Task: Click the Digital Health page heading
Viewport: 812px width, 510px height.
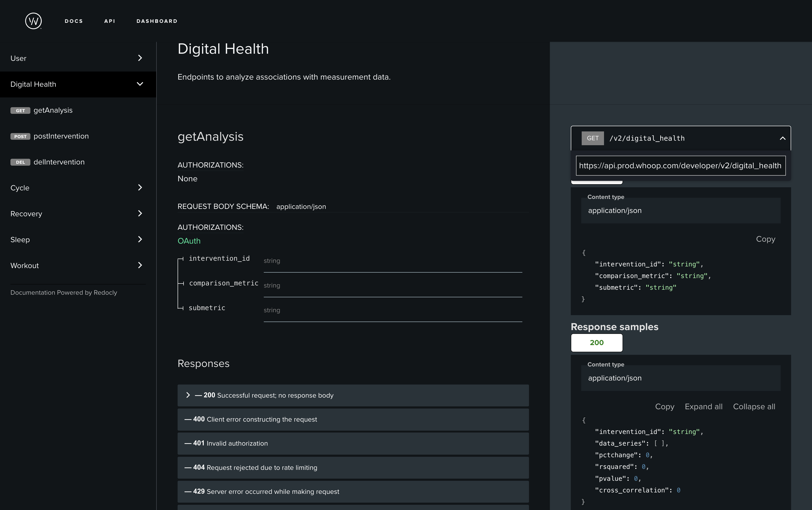Action: (223, 49)
